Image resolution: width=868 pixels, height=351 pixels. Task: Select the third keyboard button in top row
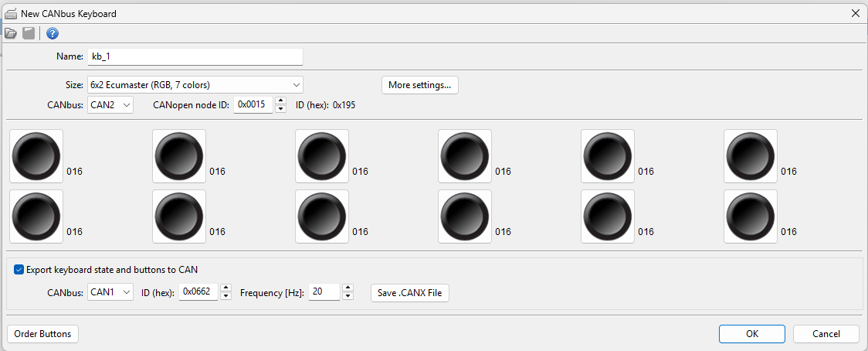click(x=322, y=156)
